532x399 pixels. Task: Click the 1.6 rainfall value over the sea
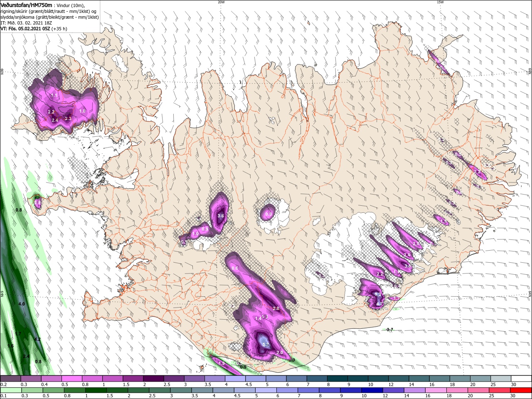(x=10, y=346)
